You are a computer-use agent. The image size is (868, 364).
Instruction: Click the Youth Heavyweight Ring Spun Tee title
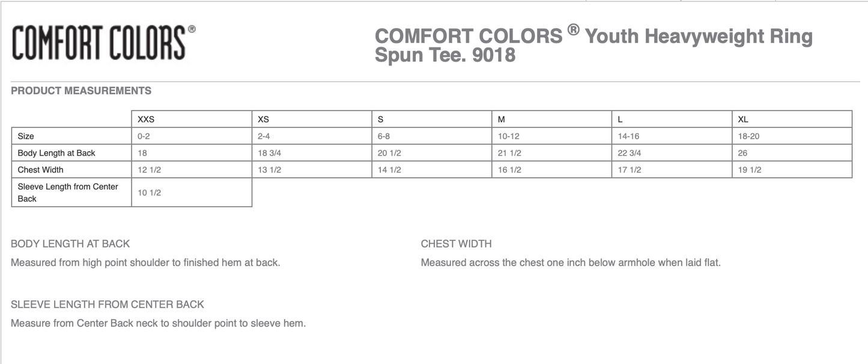pyautogui.click(x=593, y=45)
